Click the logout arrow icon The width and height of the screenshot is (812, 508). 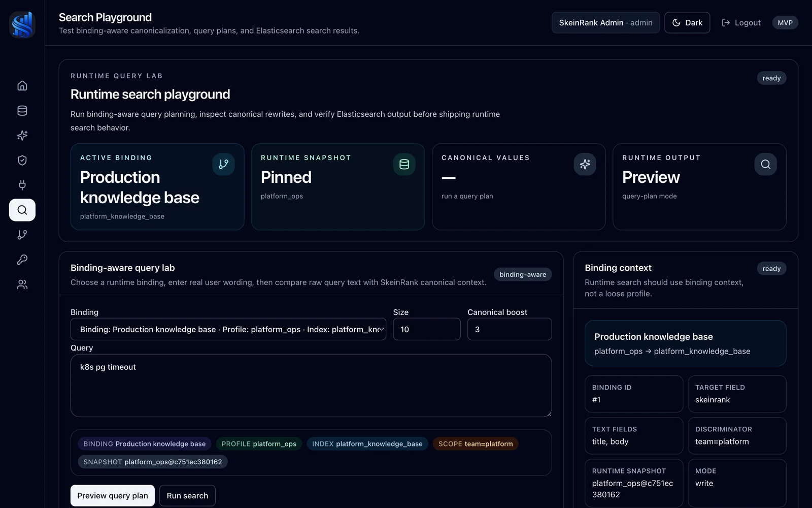click(726, 23)
